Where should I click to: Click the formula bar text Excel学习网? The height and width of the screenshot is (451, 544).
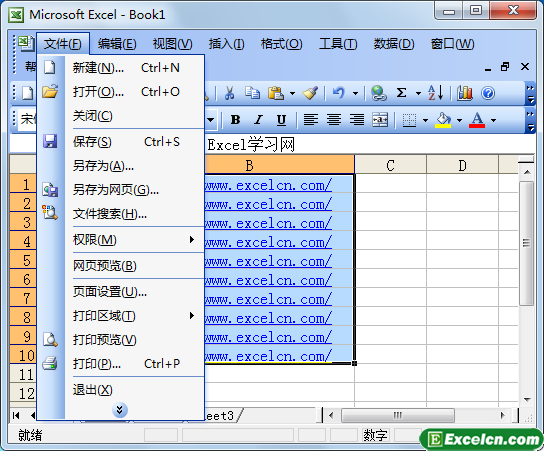coord(251,144)
